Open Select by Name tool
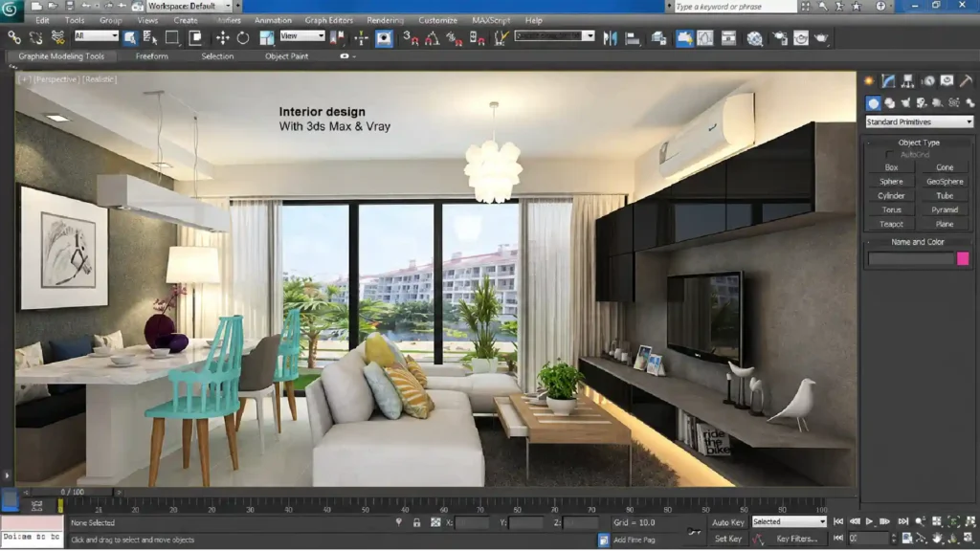The height and width of the screenshot is (551, 980). [x=150, y=38]
